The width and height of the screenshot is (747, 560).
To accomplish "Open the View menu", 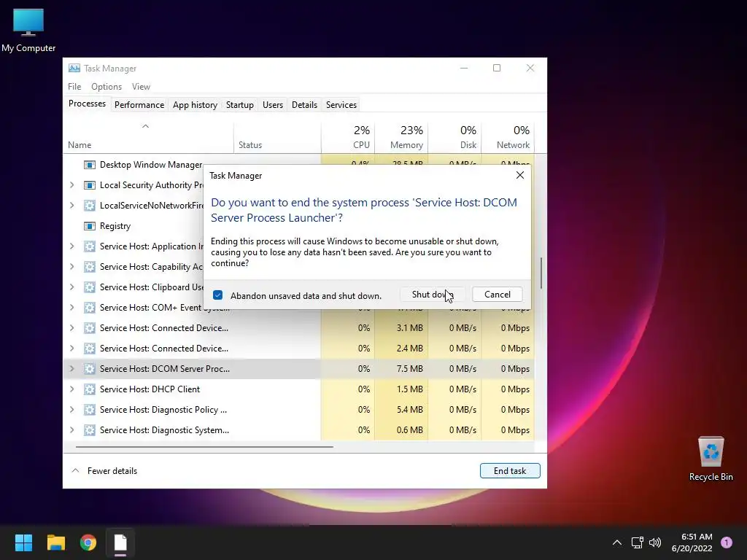I will point(141,87).
